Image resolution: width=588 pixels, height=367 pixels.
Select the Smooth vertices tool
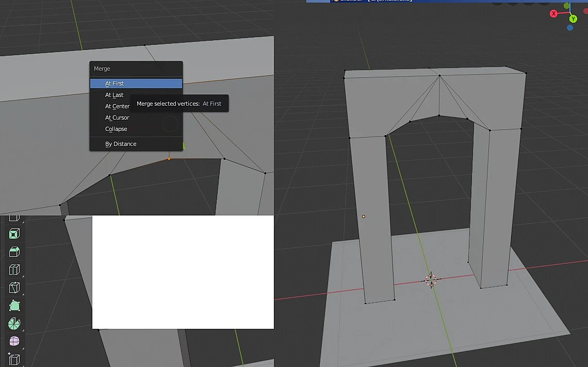pyautogui.click(x=14, y=341)
